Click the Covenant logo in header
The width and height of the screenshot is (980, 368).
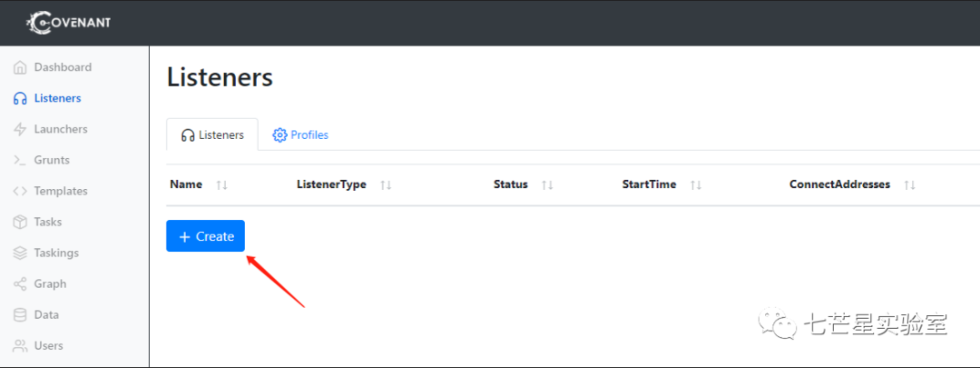coord(69,23)
